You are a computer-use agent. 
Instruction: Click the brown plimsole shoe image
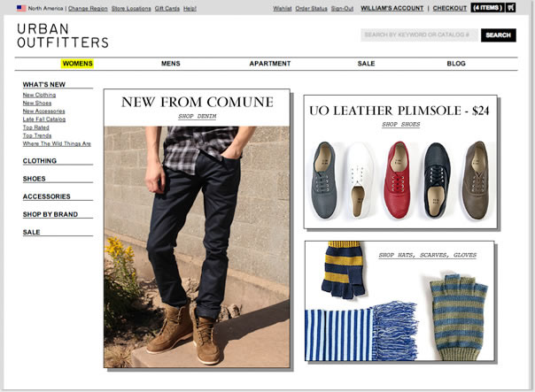[x=477, y=180]
